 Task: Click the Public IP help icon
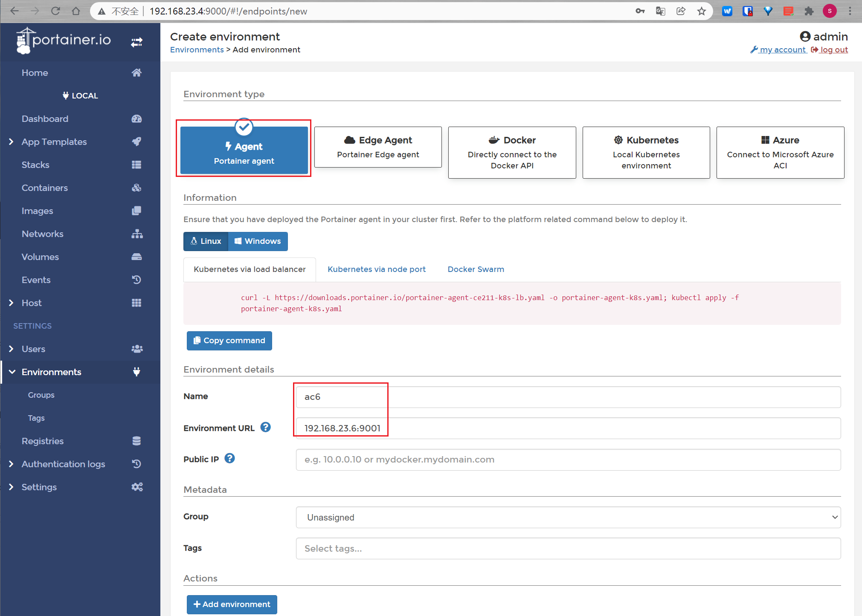click(x=229, y=458)
